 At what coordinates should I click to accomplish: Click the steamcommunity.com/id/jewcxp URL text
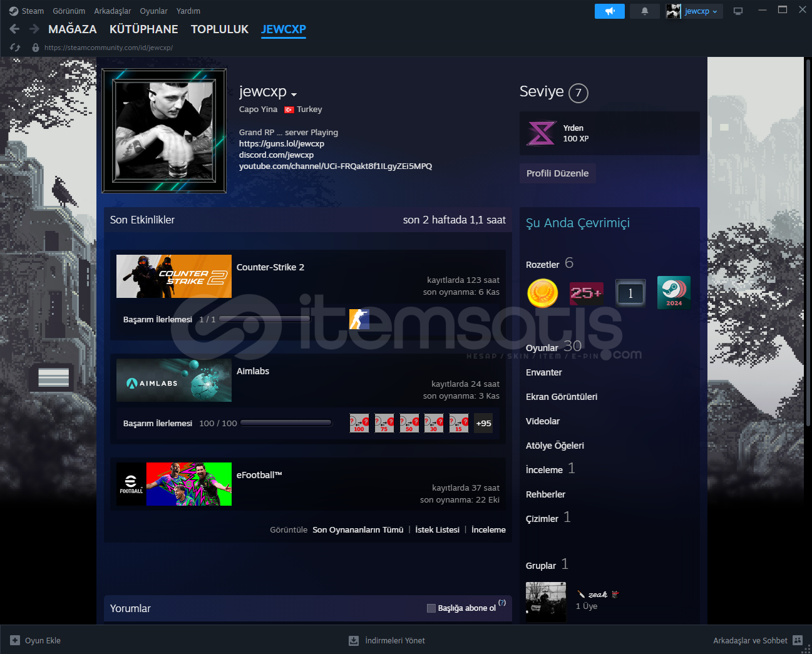coord(108,48)
